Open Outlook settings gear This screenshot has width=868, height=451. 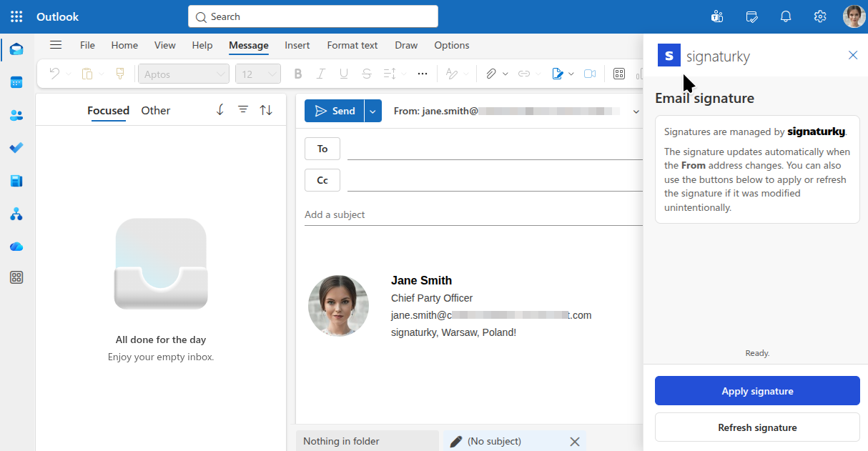pyautogui.click(x=820, y=16)
